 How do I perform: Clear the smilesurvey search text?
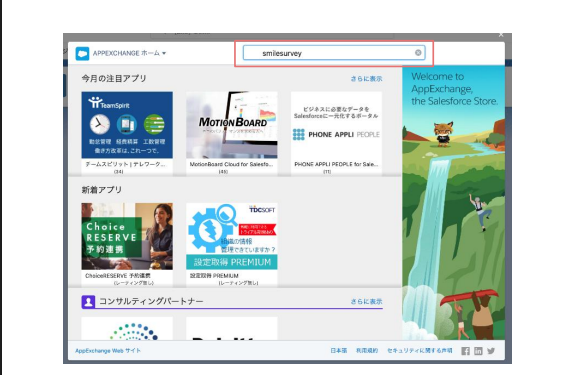click(x=418, y=53)
